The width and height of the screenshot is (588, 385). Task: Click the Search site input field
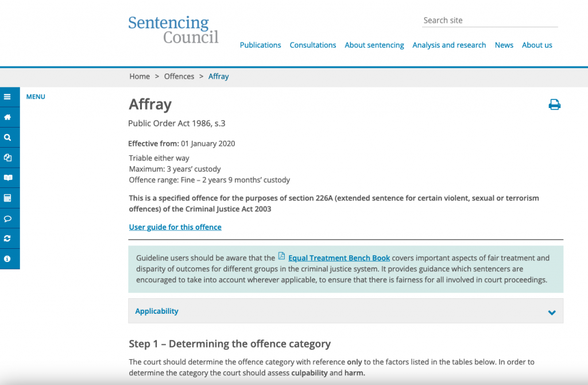tap(489, 21)
